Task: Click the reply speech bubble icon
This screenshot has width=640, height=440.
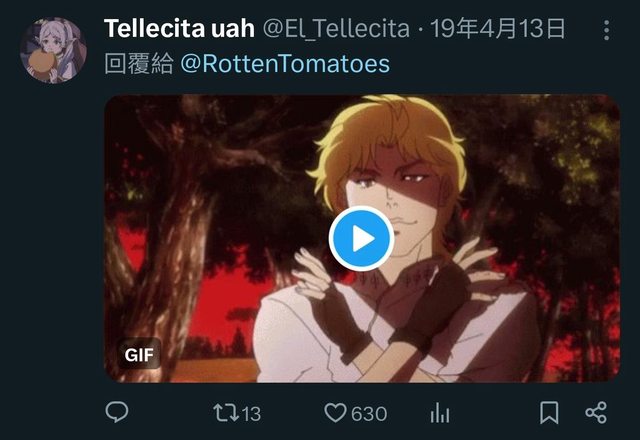Action: 117,412
